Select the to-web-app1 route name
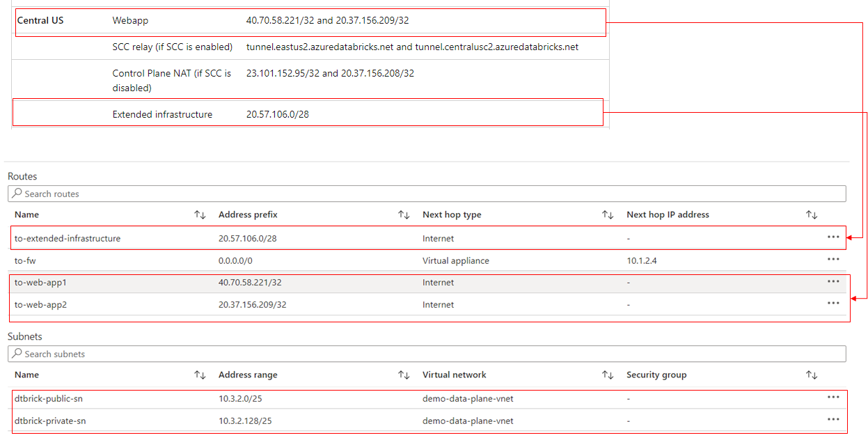Image resolution: width=868 pixels, height=440 pixels. point(40,283)
